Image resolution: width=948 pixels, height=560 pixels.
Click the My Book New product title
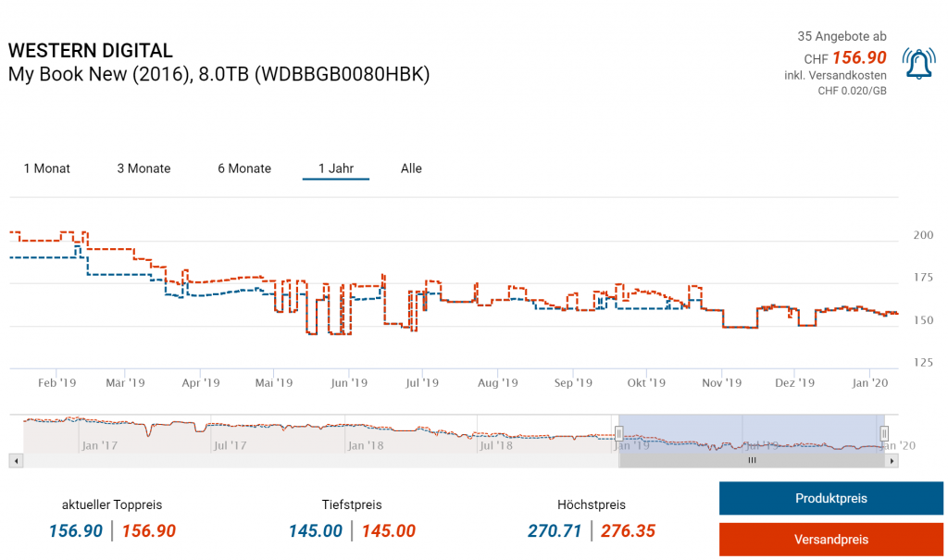[218, 74]
